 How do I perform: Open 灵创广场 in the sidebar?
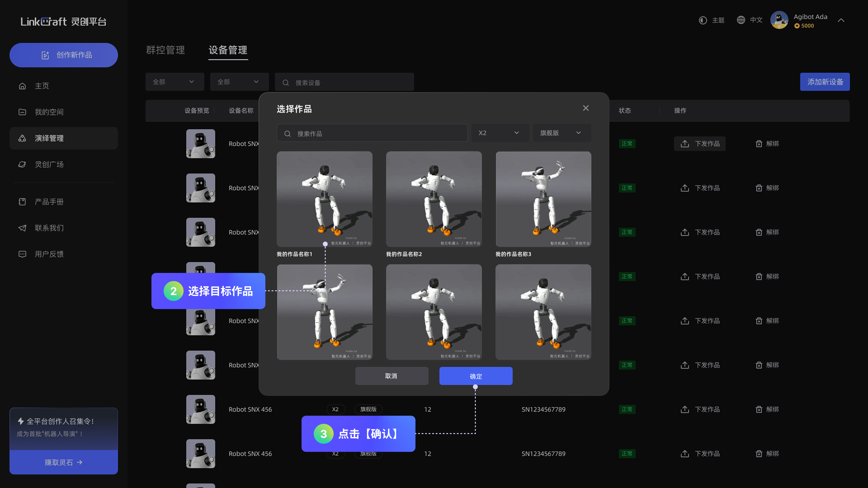pos(49,164)
